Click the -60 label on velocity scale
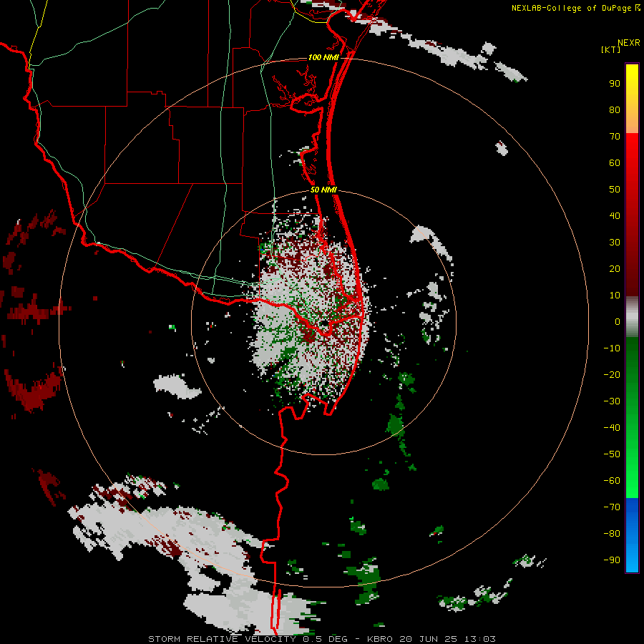Viewport: 644px width, 644px height. click(x=612, y=481)
